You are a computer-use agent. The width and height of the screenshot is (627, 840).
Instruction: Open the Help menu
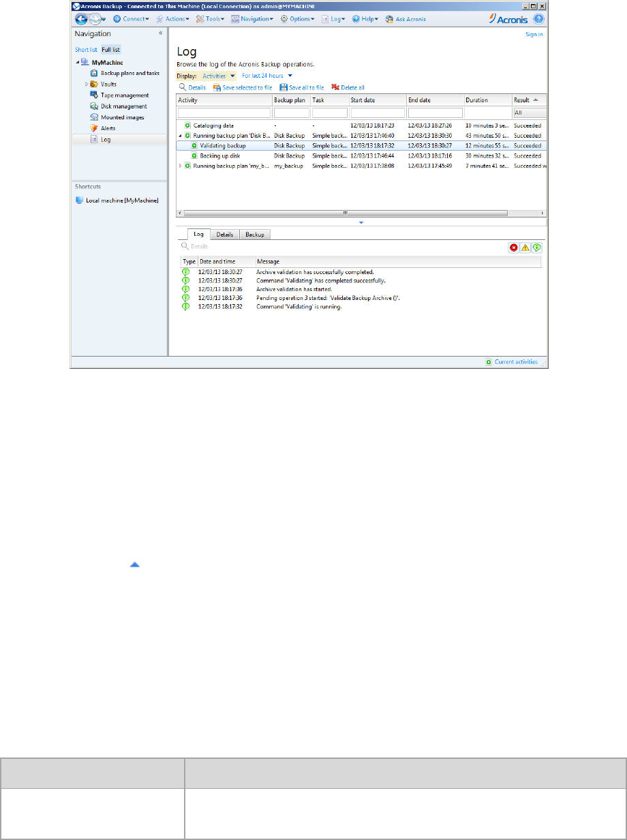[365, 19]
